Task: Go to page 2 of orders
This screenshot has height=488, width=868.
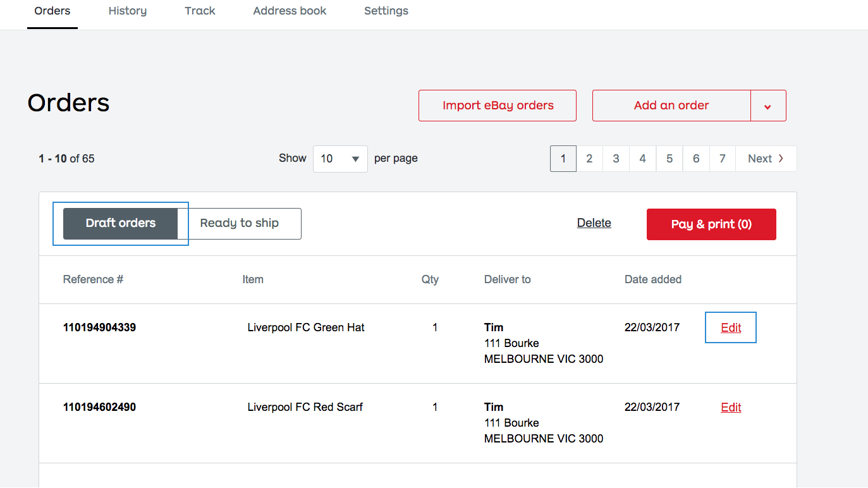Action: tap(589, 159)
